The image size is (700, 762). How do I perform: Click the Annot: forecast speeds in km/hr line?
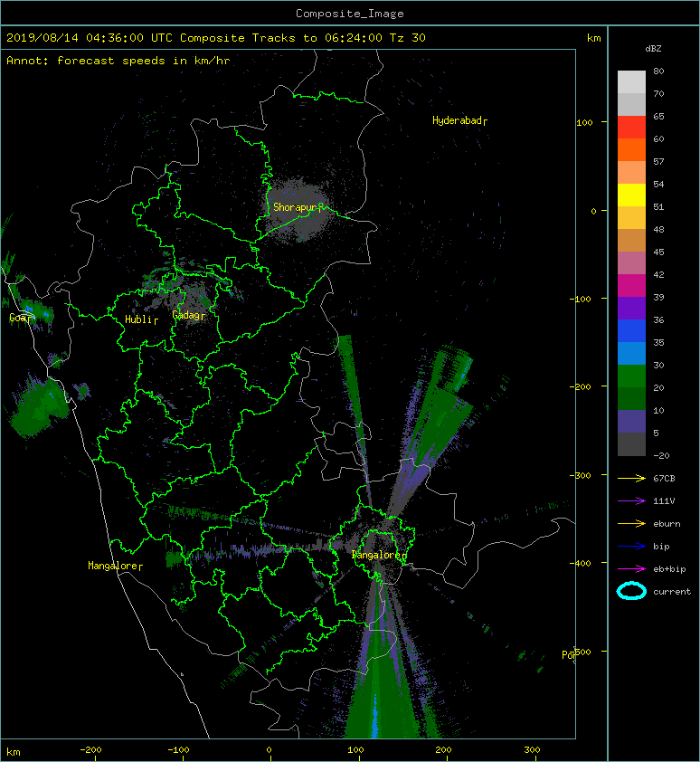pyautogui.click(x=118, y=61)
